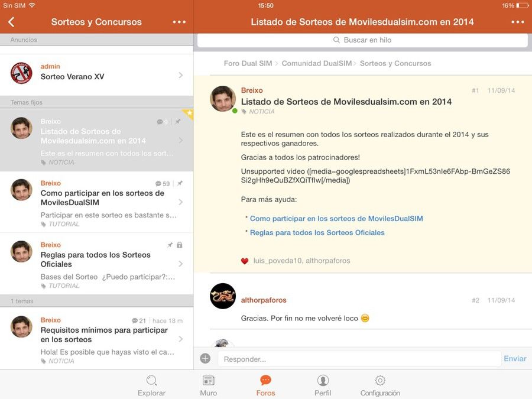532x399 pixels.
Task: Click the lock icon on Reglas para todos row
Action: point(180,245)
